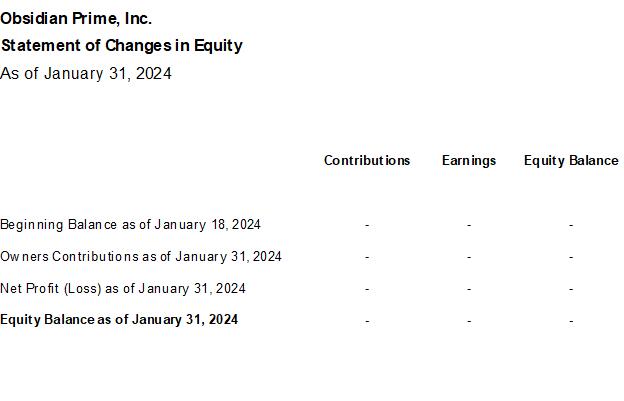The width and height of the screenshot is (624, 401).
Task: Click the Net Profit (Loss) row label
Action: pyautogui.click(x=123, y=288)
